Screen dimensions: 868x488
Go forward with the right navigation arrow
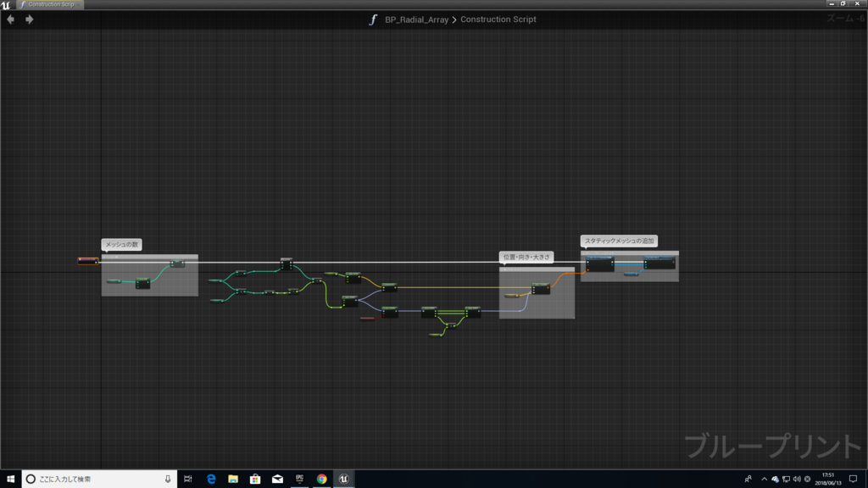[x=30, y=19]
